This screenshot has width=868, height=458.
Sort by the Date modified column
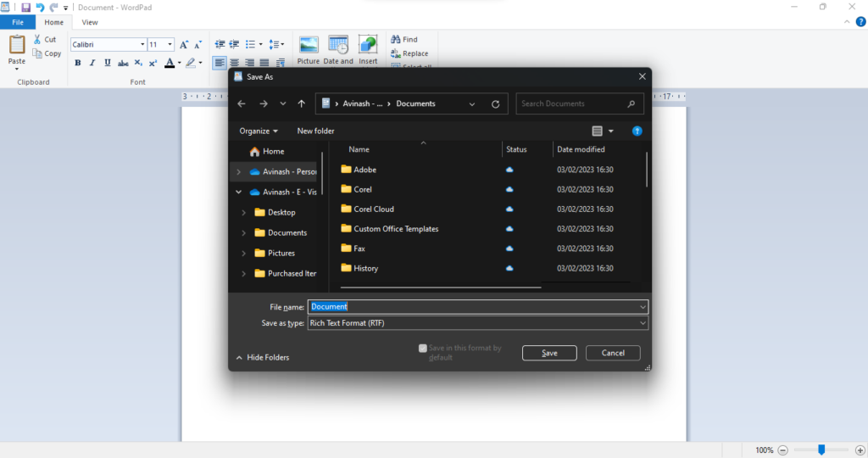[581, 149]
